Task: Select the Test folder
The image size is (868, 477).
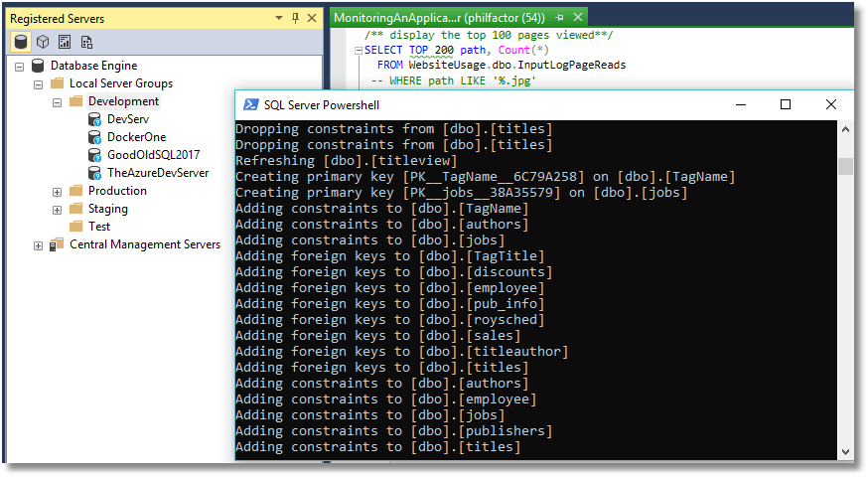Action: (x=99, y=227)
